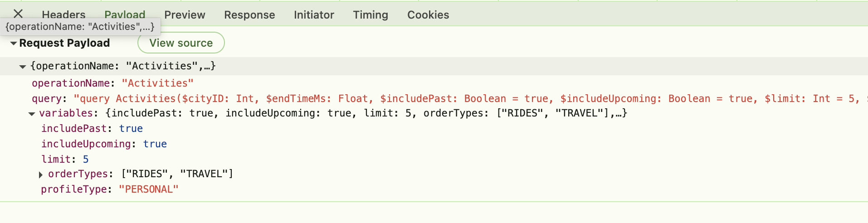The width and height of the screenshot is (868, 223).
Task: Click the profileType "PERSONAL" value
Action: (x=148, y=189)
